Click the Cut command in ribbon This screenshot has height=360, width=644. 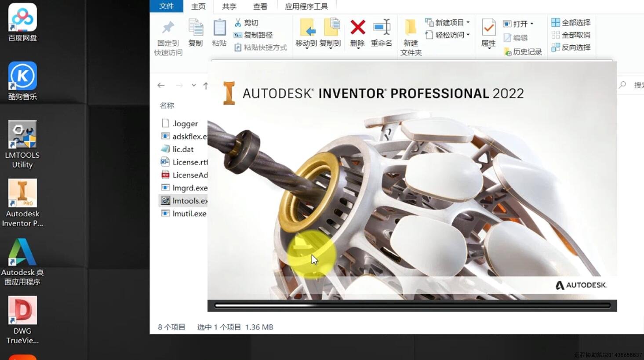point(247,22)
